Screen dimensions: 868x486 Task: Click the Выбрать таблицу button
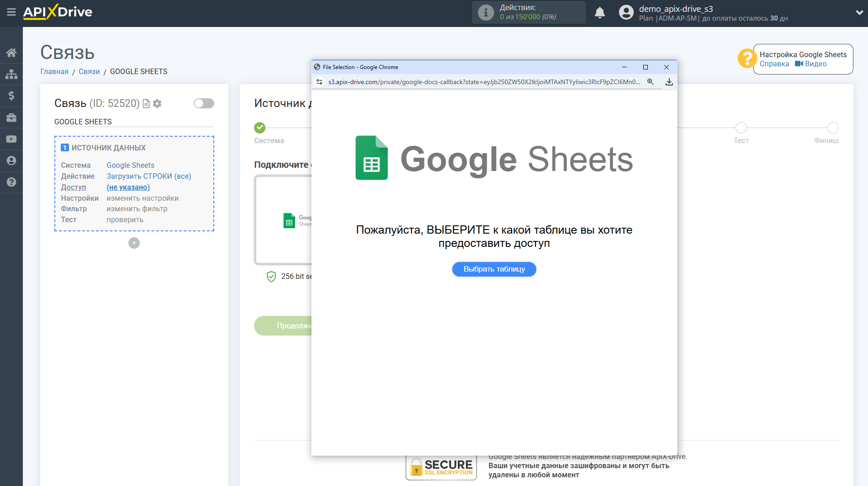[x=494, y=269]
